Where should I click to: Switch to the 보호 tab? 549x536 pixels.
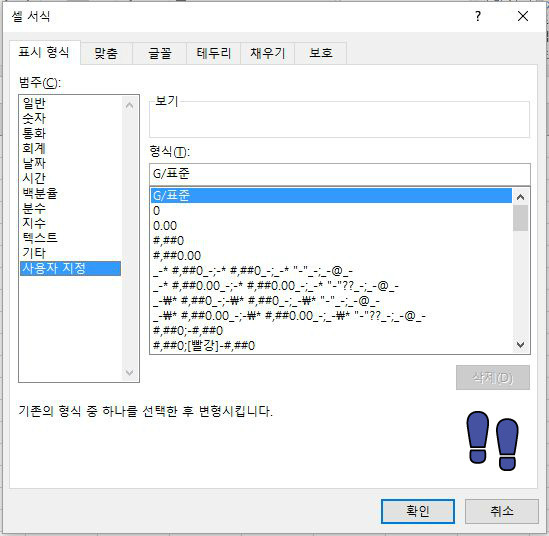(321, 53)
